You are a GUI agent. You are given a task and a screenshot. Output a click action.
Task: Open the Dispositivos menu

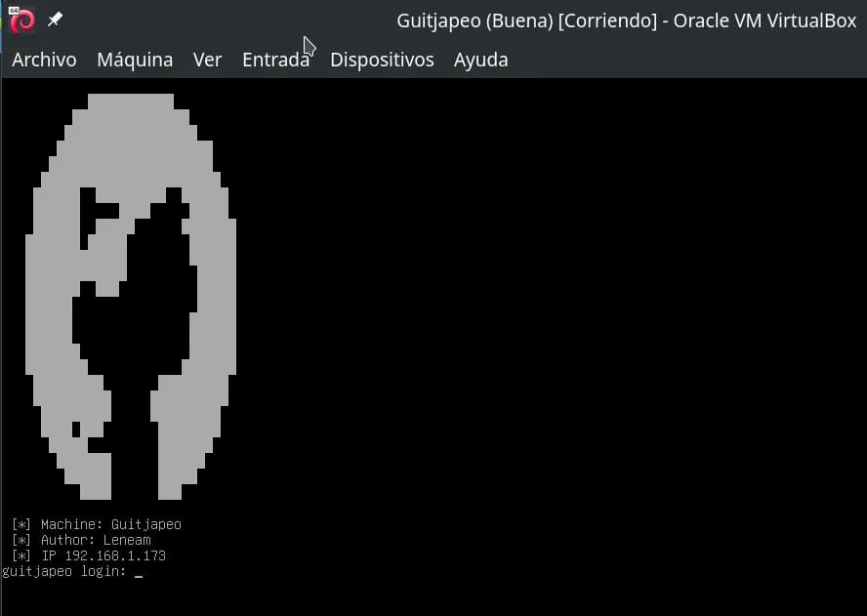click(382, 60)
